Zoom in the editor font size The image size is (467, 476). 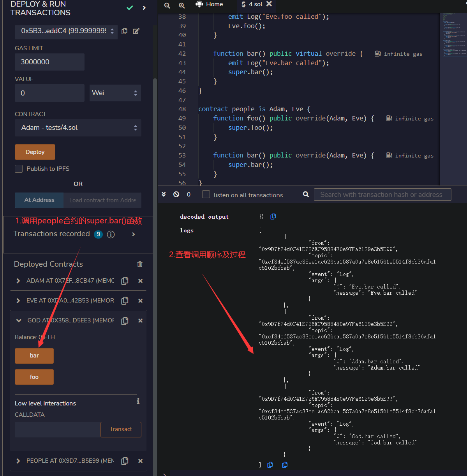(x=182, y=5)
